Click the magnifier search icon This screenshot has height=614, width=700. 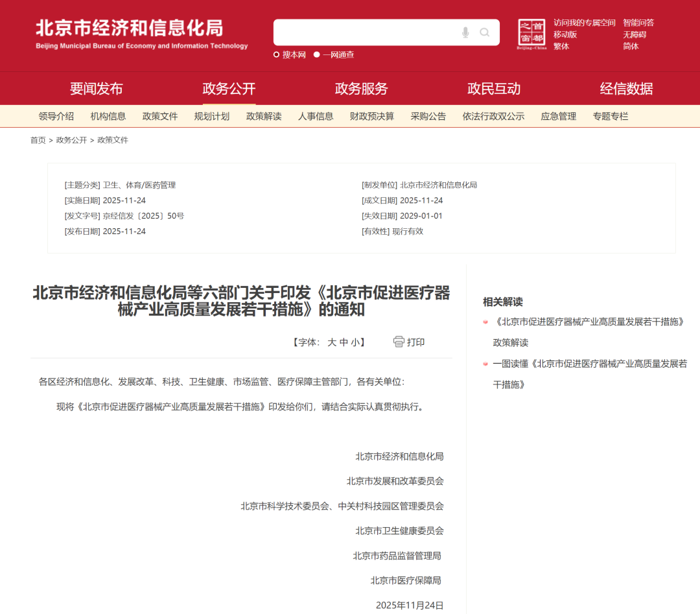click(x=484, y=32)
